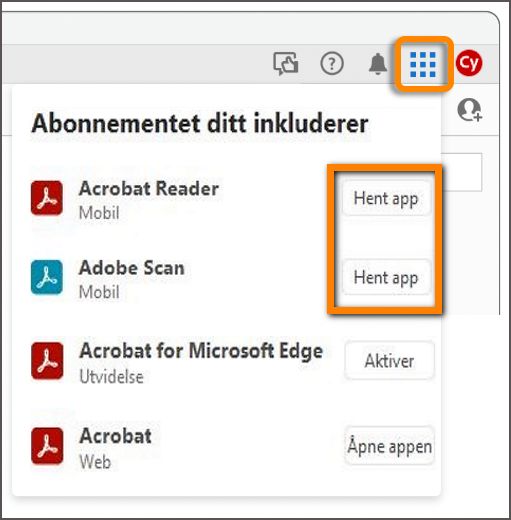Screen dimensions: 511x520
Task: Click the Acrobat for Microsoft Edge icon
Action: (47, 361)
